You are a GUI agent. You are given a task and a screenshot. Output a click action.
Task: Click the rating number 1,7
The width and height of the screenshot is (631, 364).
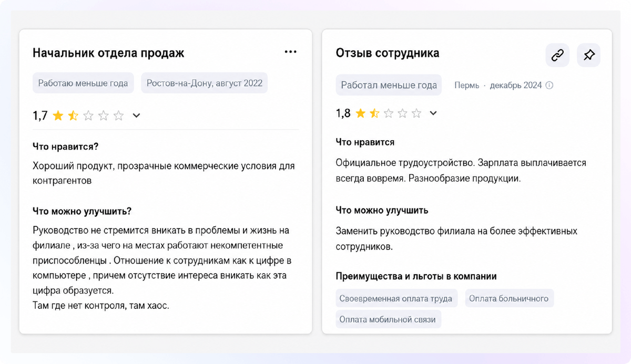point(40,116)
